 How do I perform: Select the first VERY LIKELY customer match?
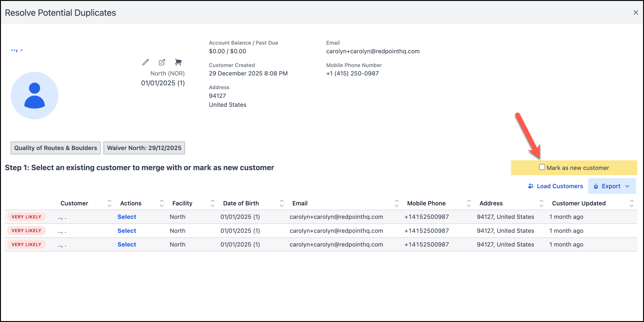pos(127,217)
